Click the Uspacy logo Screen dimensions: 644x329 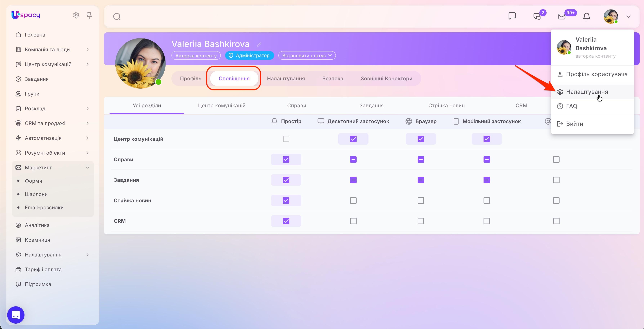[x=26, y=15]
